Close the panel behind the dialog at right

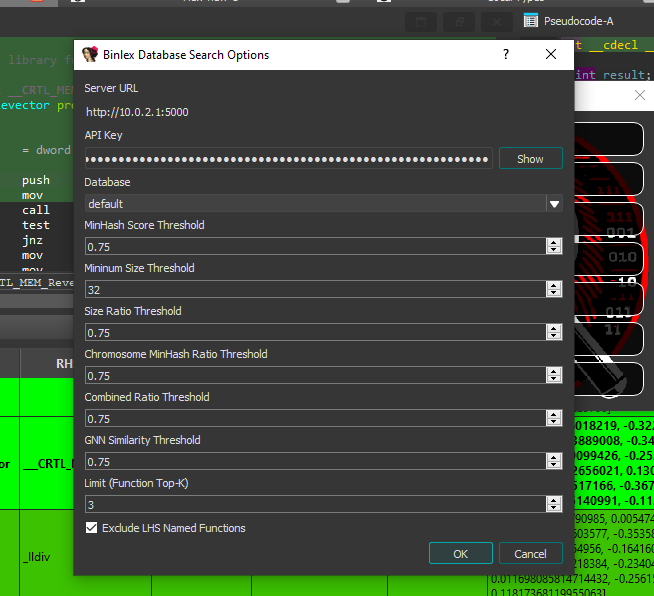(640, 95)
